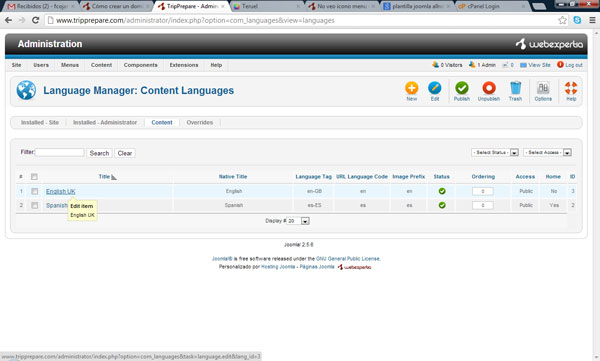Bookmark page using star icon
The width and height of the screenshot is (600, 361).
562,20
